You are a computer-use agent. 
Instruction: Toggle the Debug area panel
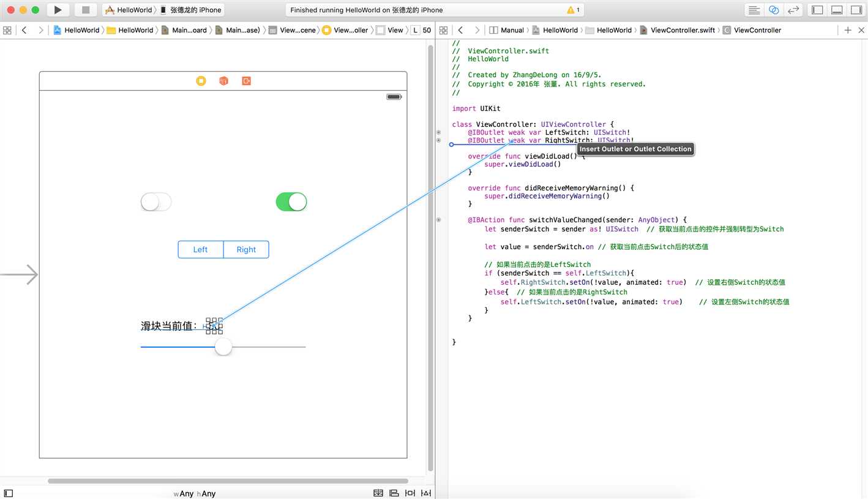pos(837,10)
